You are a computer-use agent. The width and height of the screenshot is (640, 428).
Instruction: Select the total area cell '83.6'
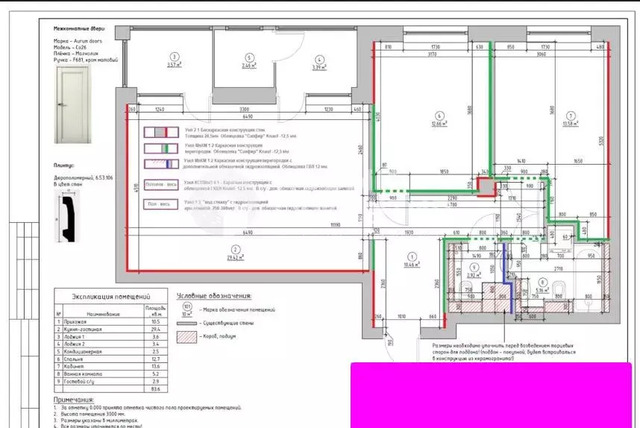156,389
